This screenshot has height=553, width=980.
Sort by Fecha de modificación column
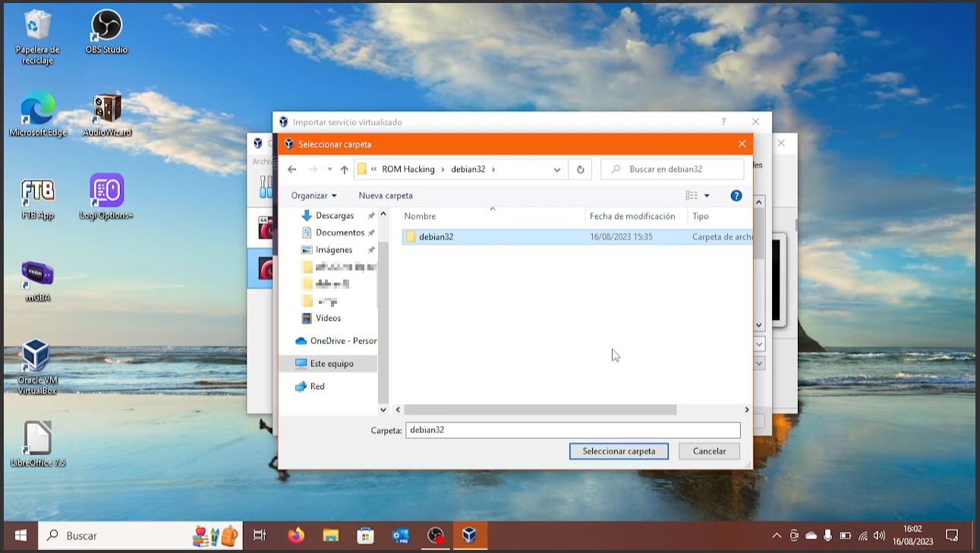coord(632,216)
